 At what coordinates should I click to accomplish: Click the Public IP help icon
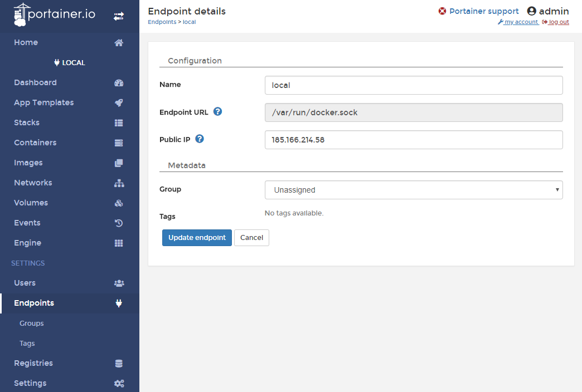tap(200, 139)
